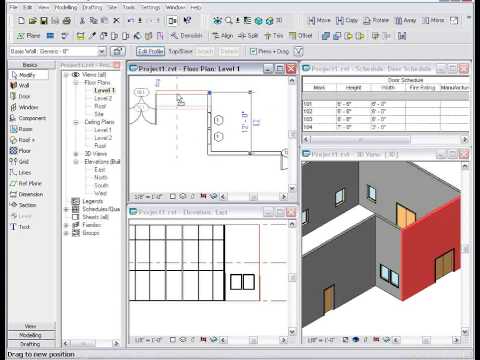Image resolution: width=480 pixels, height=360 pixels.
Task: Collapse the Floor Plans tree node
Action: point(76,82)
